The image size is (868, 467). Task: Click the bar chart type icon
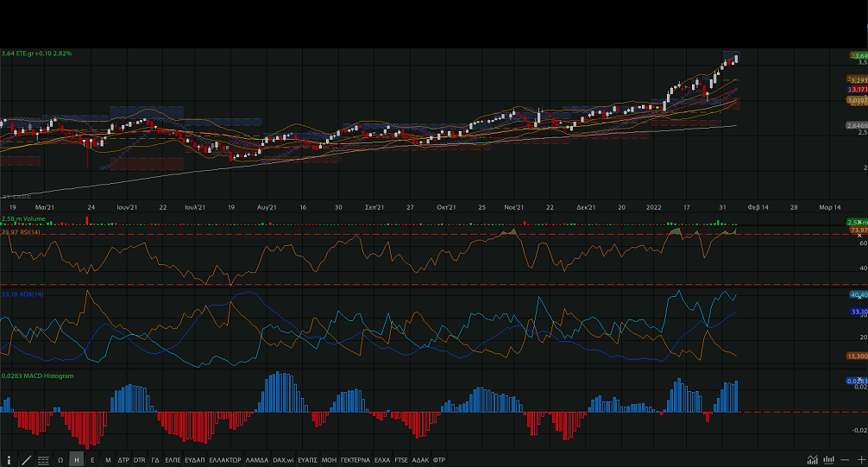point(829,460)
